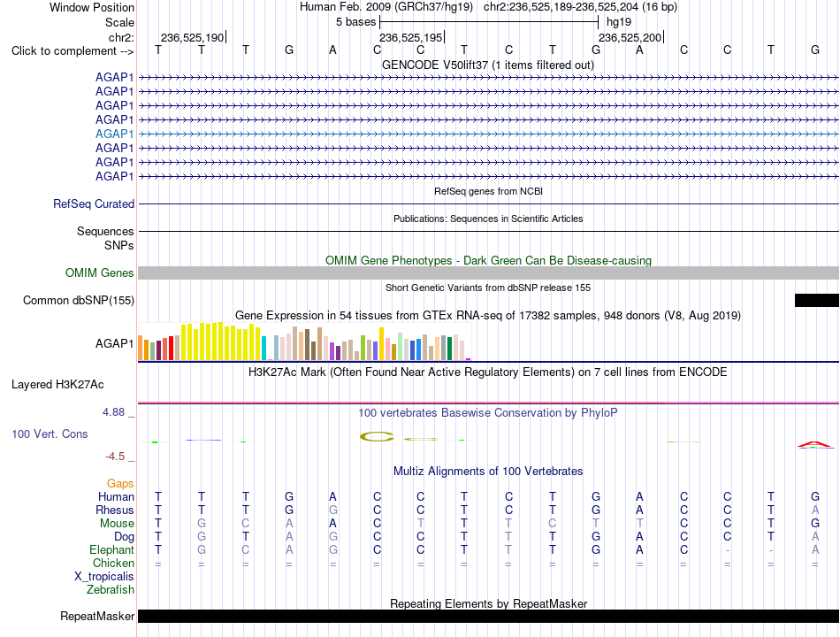Click 'Publications: Sequences in Scientific Articles' title
The width and height of the screenshot is (840, 637).
[488, 219]
